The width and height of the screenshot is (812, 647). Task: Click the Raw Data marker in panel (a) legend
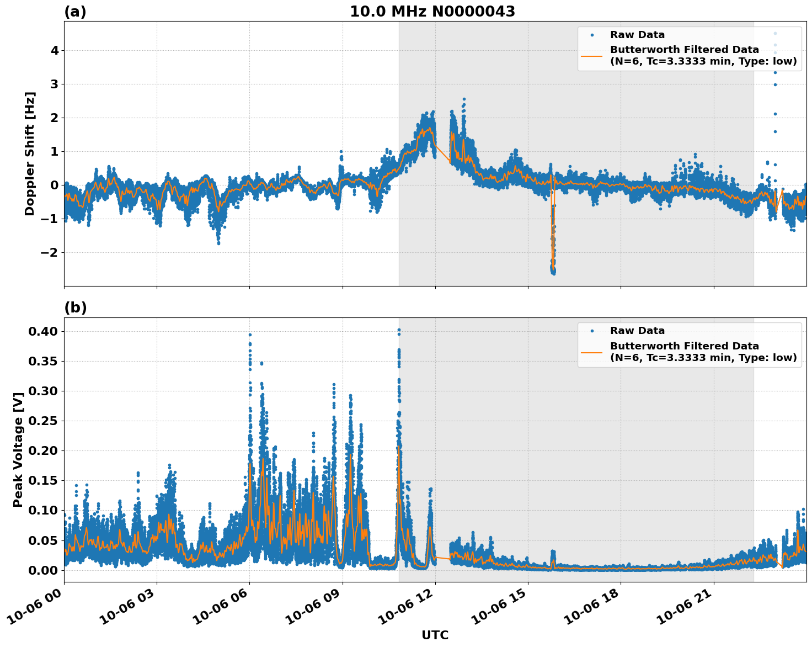(x=592, y=34)
